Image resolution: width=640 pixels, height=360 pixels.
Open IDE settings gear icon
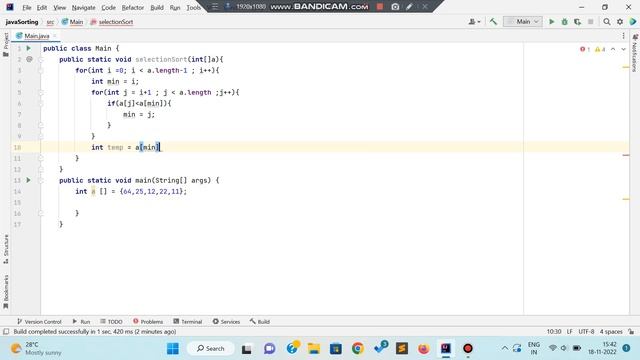tap(620, 22)
